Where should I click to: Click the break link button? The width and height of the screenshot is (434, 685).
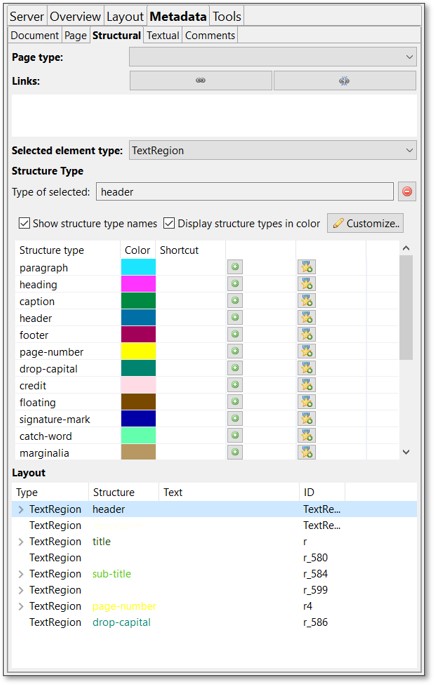tap(345, 81)
